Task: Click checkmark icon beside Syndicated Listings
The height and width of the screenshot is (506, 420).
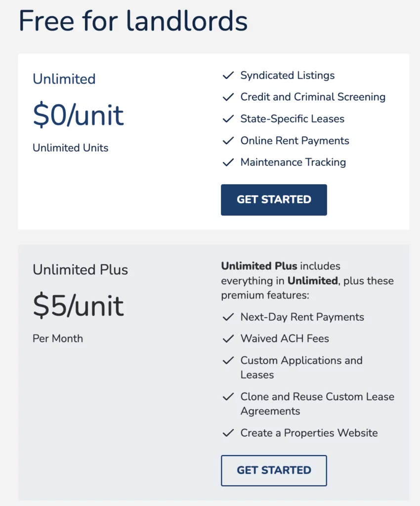Action: pyautogui.click(x=228, y=76)
